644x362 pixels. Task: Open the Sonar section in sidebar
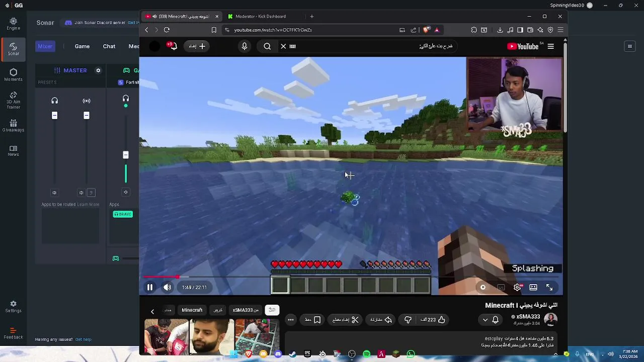14,49
